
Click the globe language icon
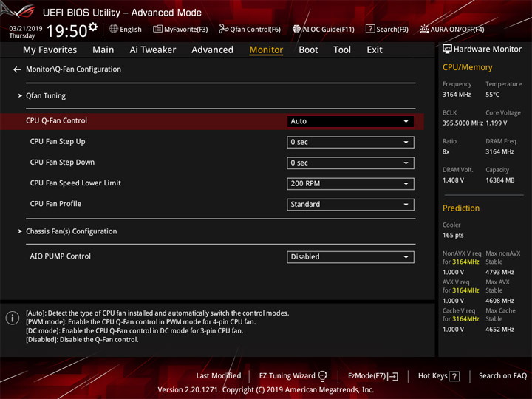click(x=114, y=29)
